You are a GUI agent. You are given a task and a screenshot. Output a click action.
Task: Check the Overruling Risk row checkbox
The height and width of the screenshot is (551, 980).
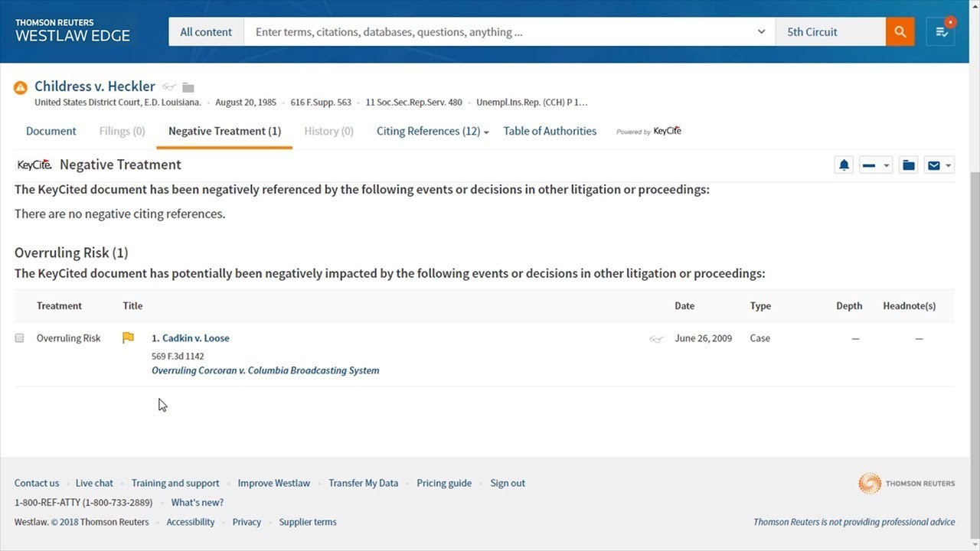click(x=19, y=338)
